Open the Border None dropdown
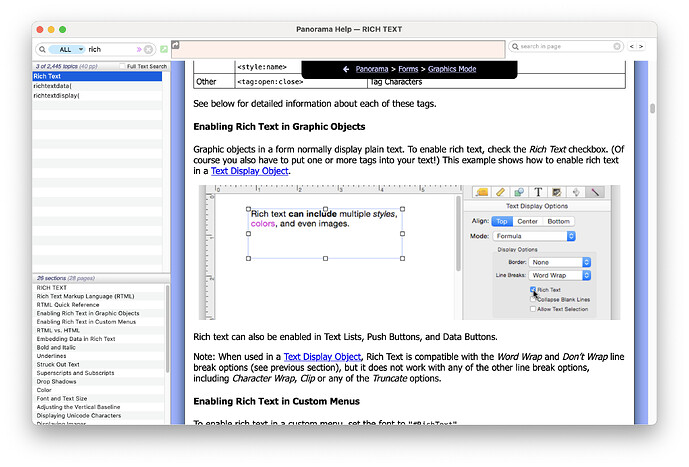The image size is (689, 467). (x=559, y=262)
